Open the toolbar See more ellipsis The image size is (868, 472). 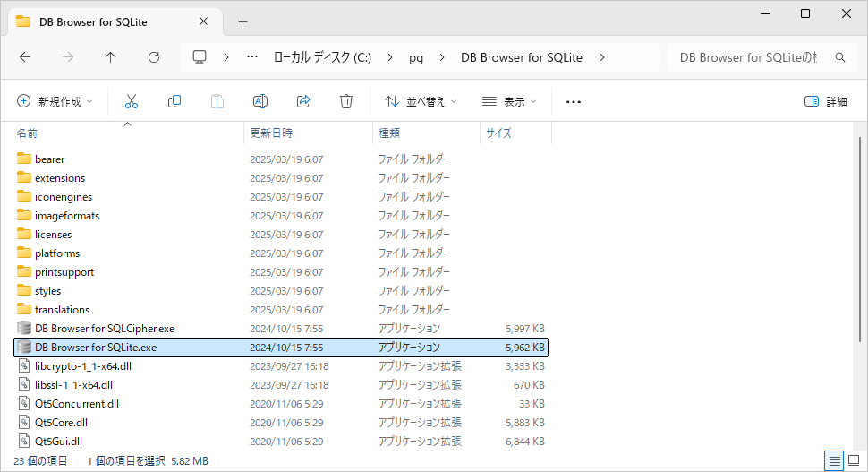click(574, 102)
